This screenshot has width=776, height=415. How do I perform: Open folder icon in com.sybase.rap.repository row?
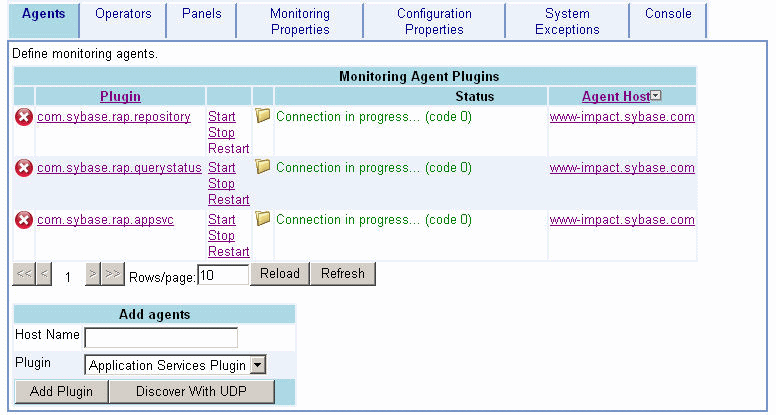[263, 116]
